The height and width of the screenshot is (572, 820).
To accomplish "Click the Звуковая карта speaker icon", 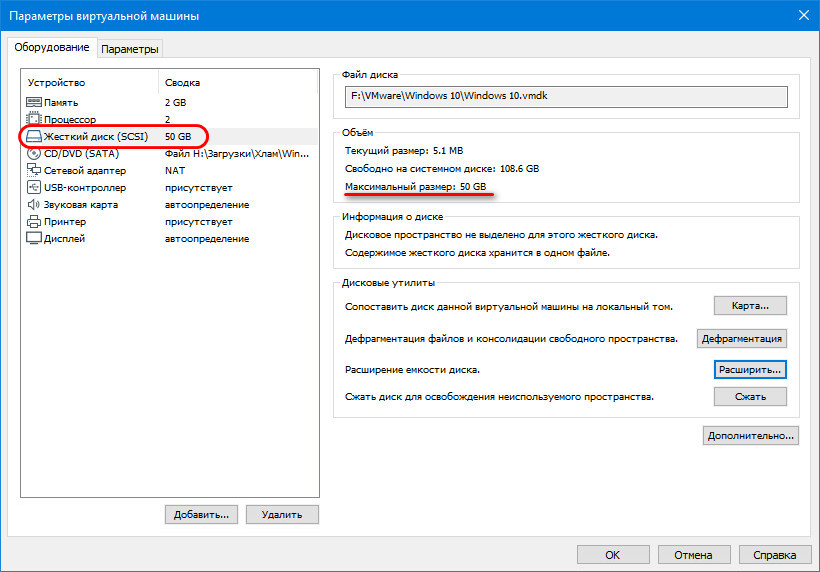I will click(34, 204).
